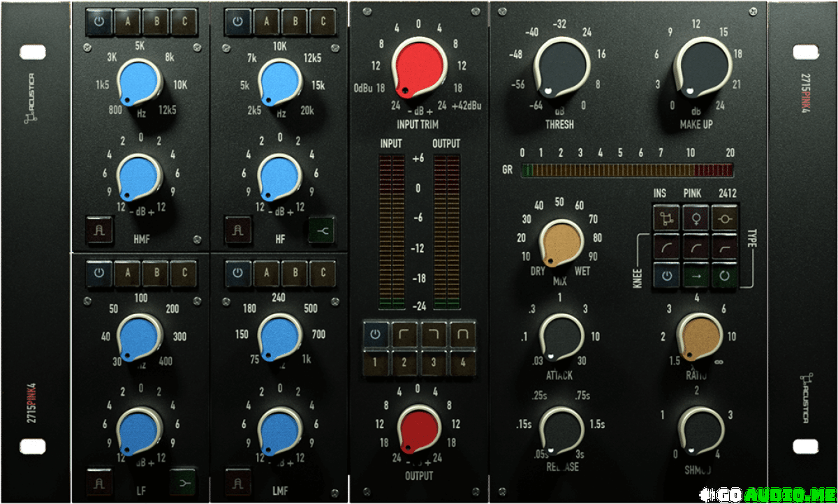
Task: Select the PINK compressor type icon
Action: pyautogui.click(x=696, y=218)
